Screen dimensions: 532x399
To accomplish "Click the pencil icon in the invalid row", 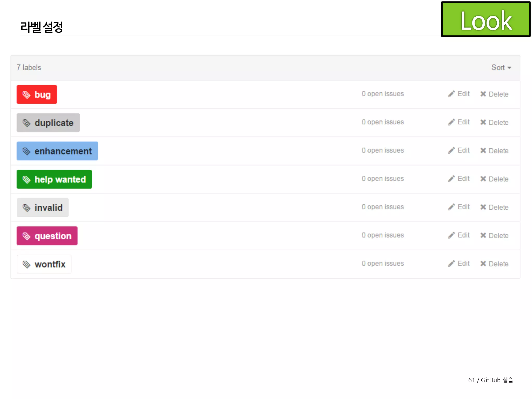I will (451, 207).
